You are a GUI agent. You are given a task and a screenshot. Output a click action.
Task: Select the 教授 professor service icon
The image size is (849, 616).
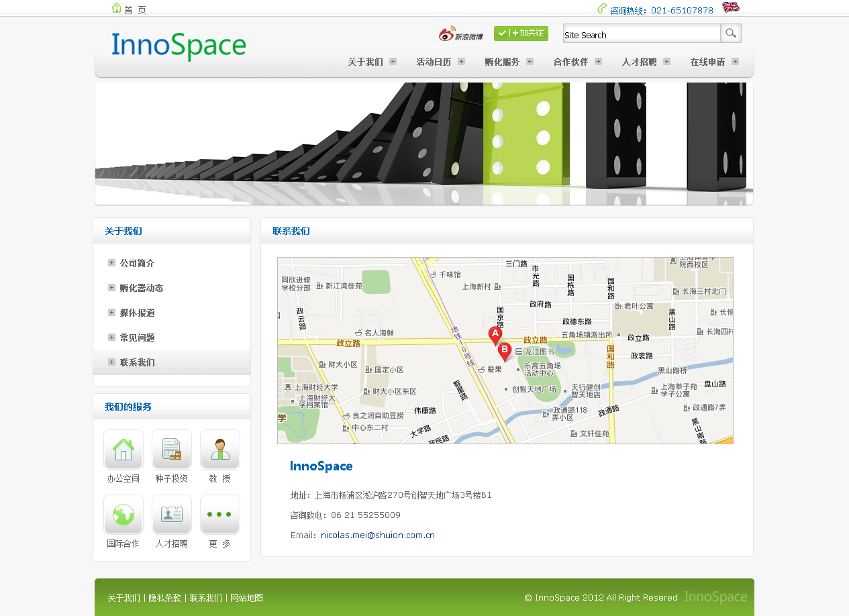click(220, 450)
